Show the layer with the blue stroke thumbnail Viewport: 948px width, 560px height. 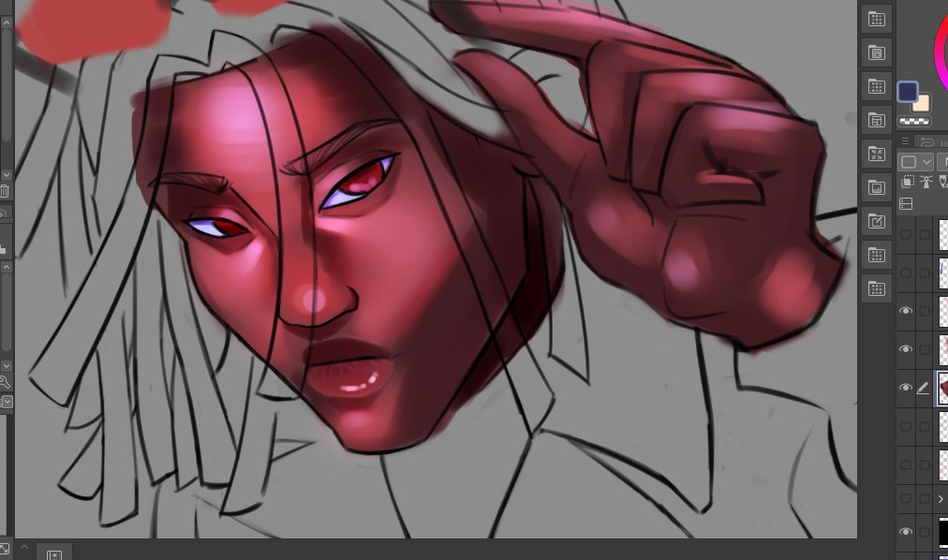[x=906, y=273]
